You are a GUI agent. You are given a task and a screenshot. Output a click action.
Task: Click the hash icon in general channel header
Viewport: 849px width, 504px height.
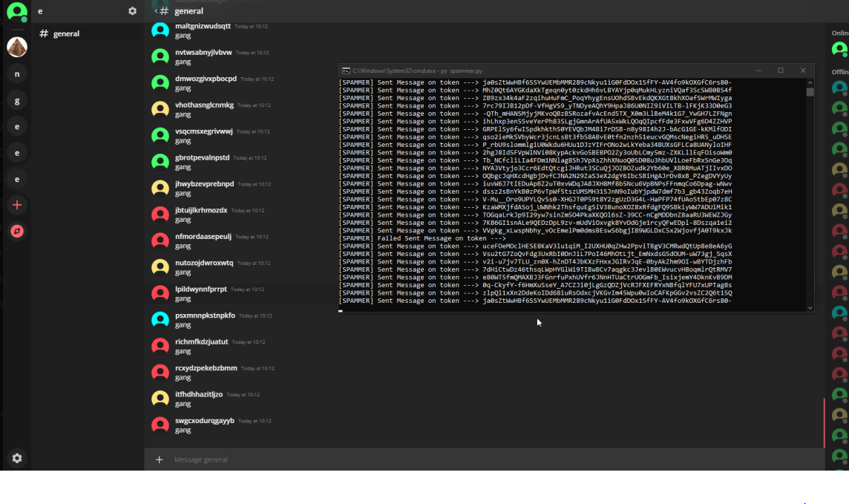(x=164, y=11)
